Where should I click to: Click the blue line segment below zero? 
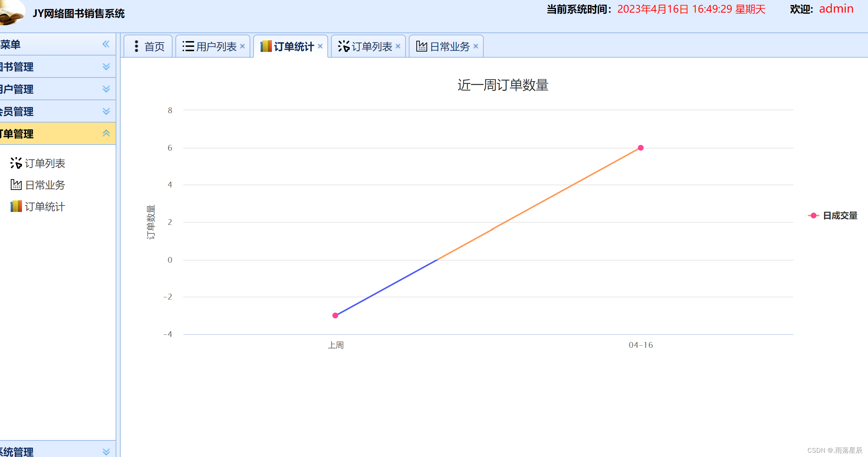click(386, 288)
